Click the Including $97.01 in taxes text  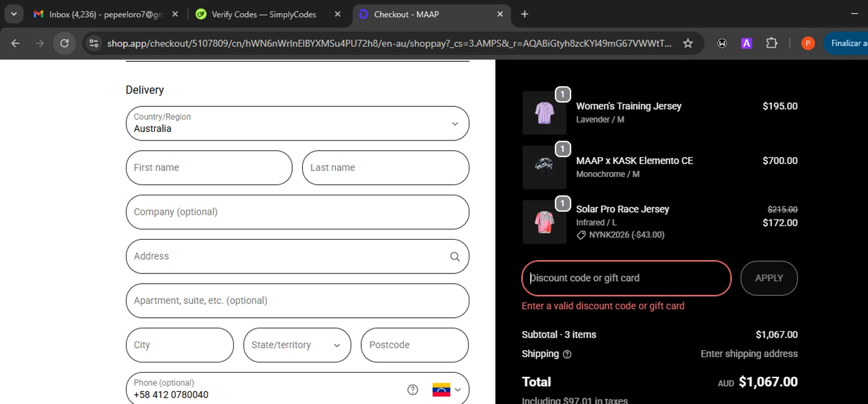pyautogui.click(x=575, y=400)
